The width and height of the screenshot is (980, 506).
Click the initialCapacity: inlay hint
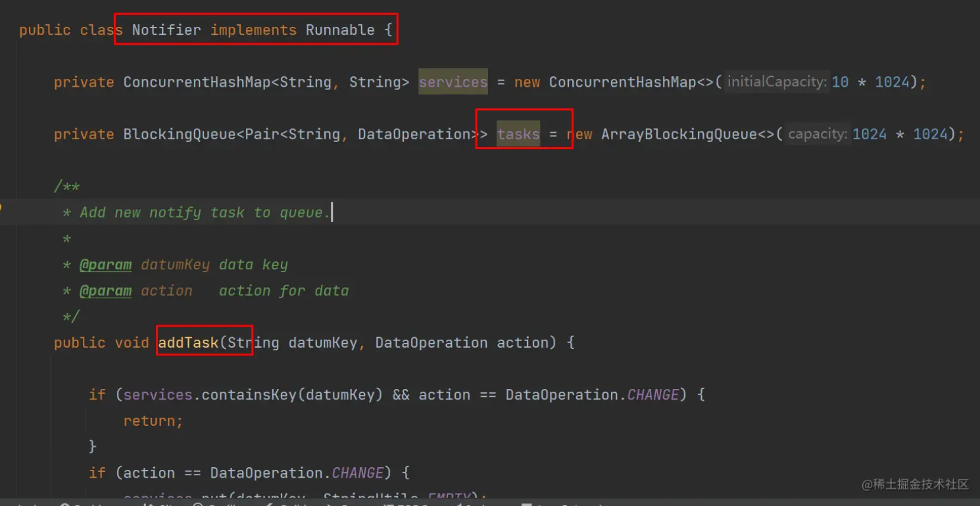pos(777,82)
